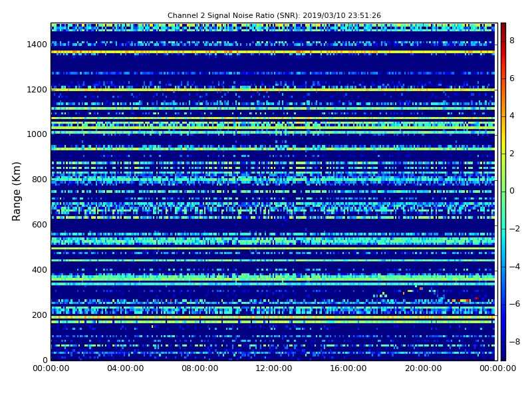Click the 20:00:00 time axis label
This screenshot has height=399, width=532.
423,368
